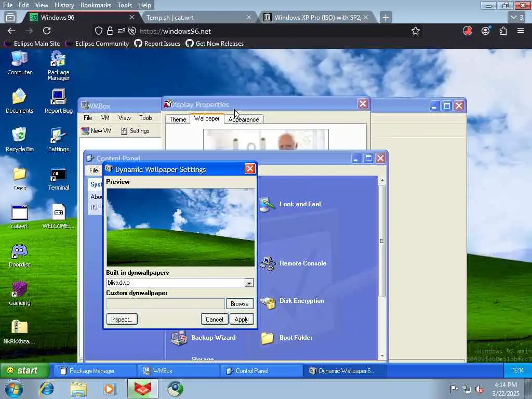Image resolution: width=532 pixels, height=399 pixels.
Task: Bookmark this page with star icon
Action: [x=416, y=31]
